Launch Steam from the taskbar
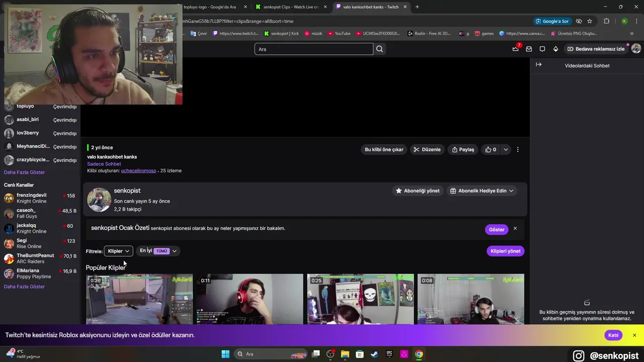This screenshot has width=644, height=362. [x=374, y=354]
